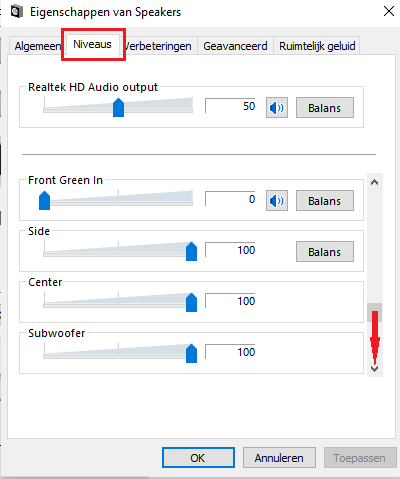Click the Speakers icon in the title bar
Image resolution: width=400 pixels, height=479 pixels.
[x=17, y=12]
